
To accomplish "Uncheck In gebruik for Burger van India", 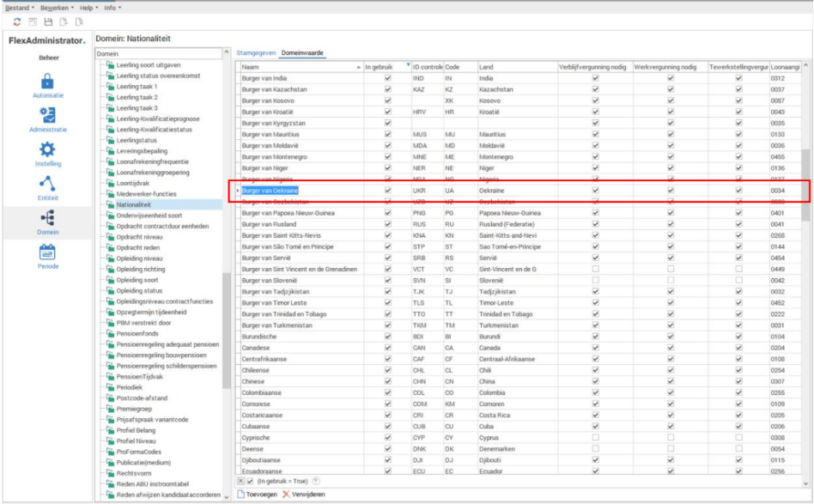I will click(388, 78).
